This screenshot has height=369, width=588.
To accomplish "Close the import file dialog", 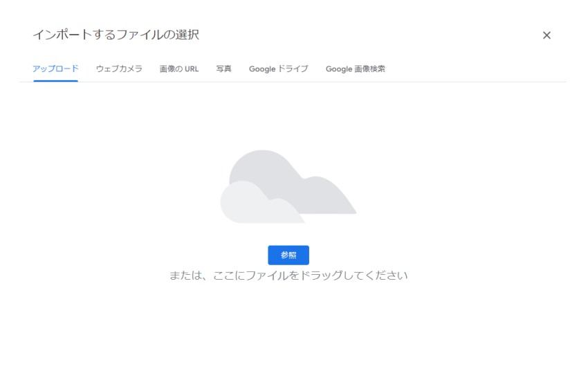I will coord(546,35).
